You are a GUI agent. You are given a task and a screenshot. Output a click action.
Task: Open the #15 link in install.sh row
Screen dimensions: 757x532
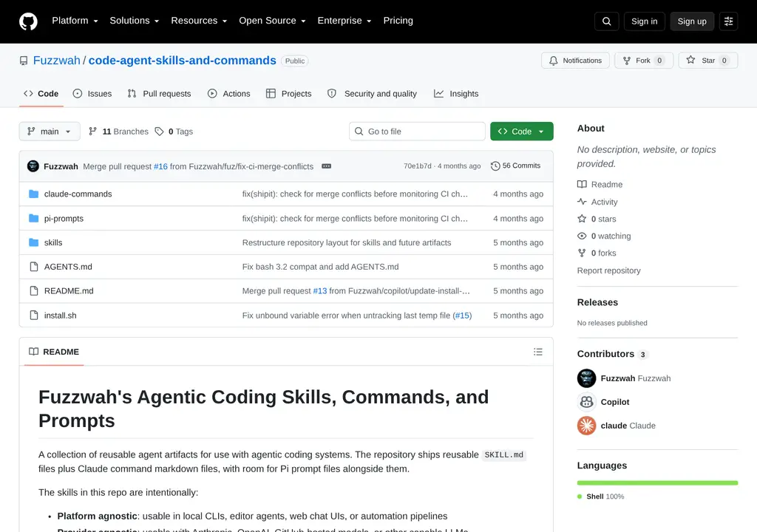point(462,316)
